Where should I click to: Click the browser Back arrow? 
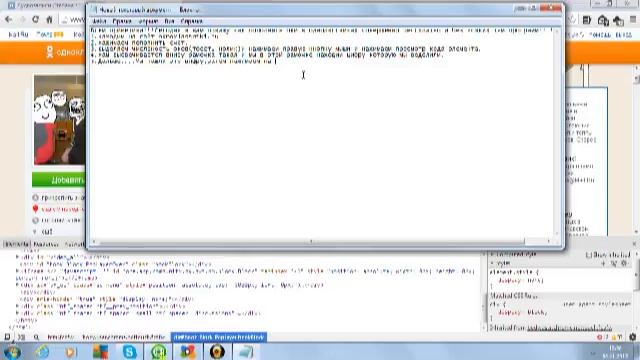9,19
